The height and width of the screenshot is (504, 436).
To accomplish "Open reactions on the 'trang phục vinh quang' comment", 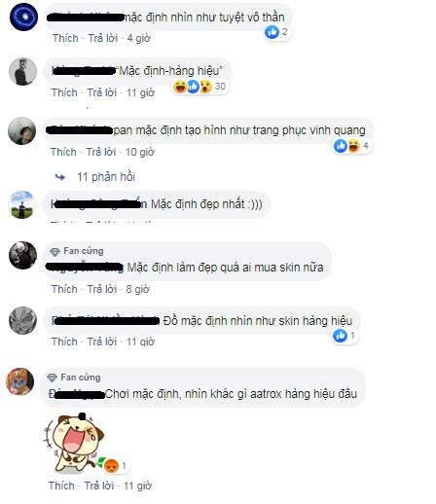I will (x=352, y=146).
